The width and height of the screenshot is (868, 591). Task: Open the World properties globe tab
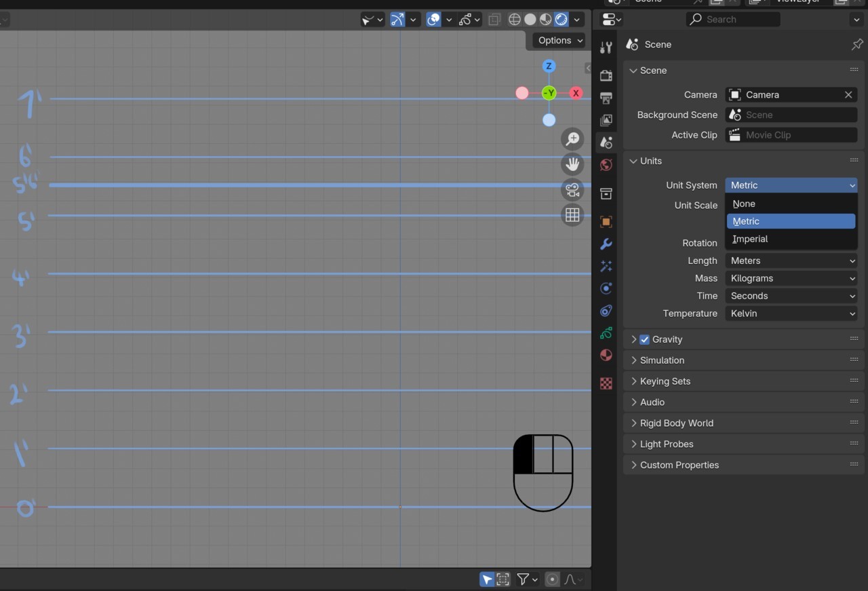(x=606, y=165)
